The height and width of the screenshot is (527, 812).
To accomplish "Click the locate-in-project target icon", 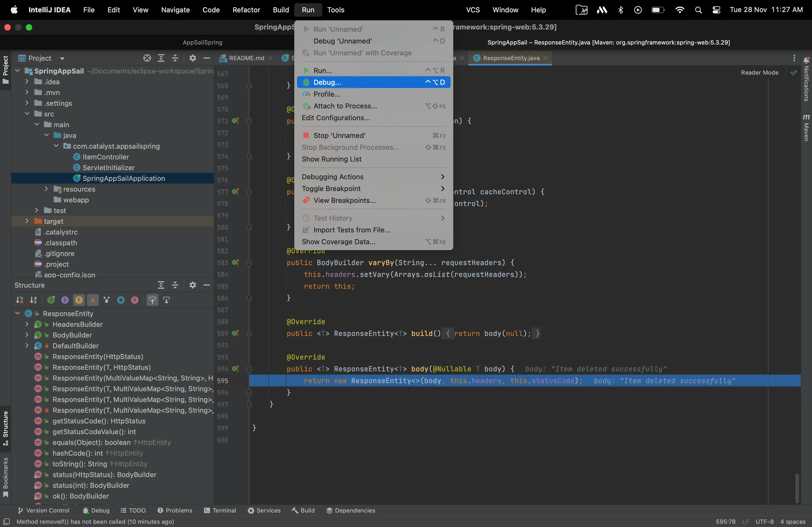I will [147, 58].
